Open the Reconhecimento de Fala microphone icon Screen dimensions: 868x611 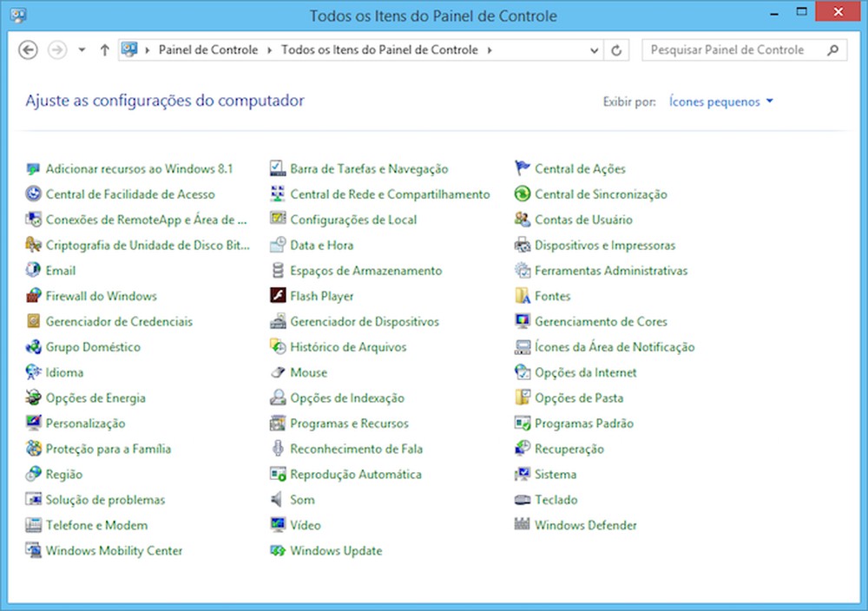pyautogui.click(x=278, y=449)
